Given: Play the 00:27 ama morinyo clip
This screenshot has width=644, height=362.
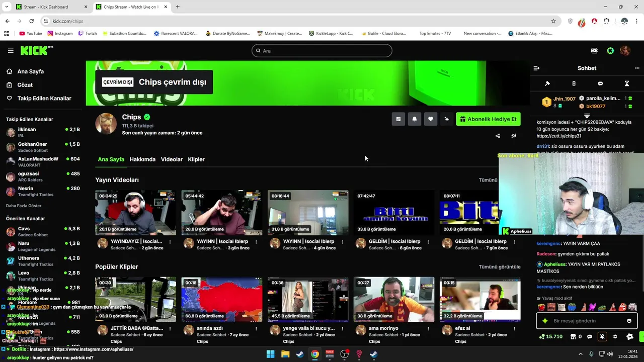Looking at the screenshot, I should 394,299.
